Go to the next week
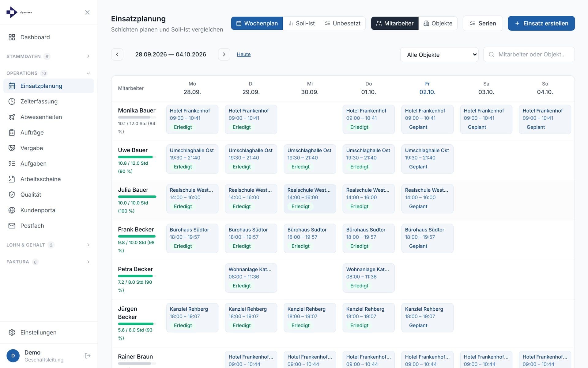588x368 pixels. pyautogui.click(x=224, y=54)
